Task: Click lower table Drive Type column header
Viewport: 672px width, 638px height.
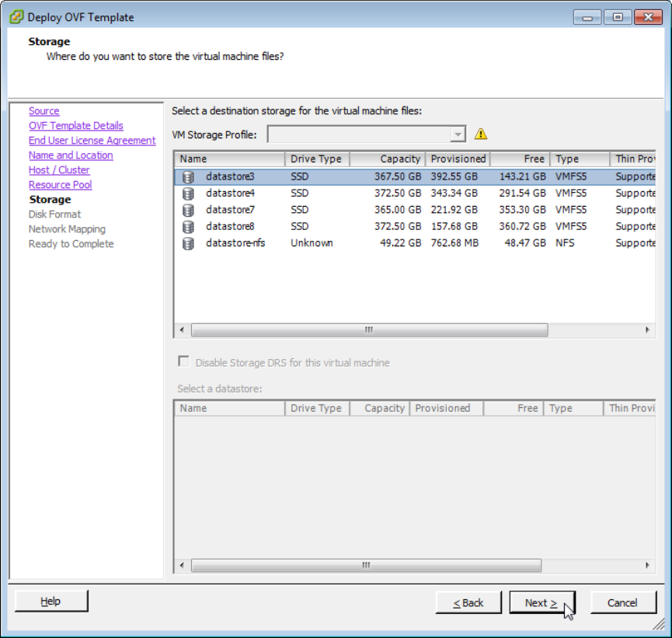Action: (317, 409)
